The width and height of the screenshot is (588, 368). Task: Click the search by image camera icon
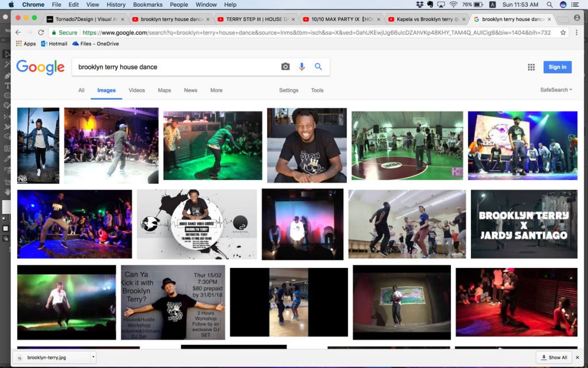pyautogui.click(x=285, y=67)
